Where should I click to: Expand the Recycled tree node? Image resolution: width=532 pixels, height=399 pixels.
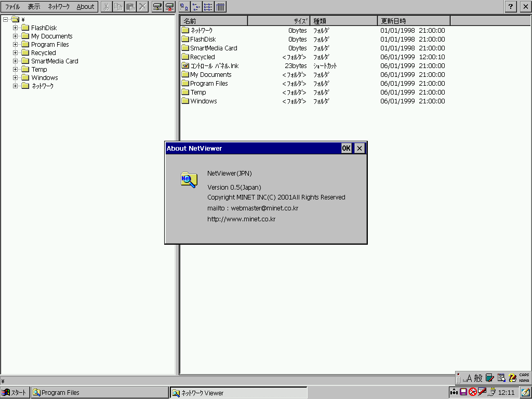click(15, 52)
